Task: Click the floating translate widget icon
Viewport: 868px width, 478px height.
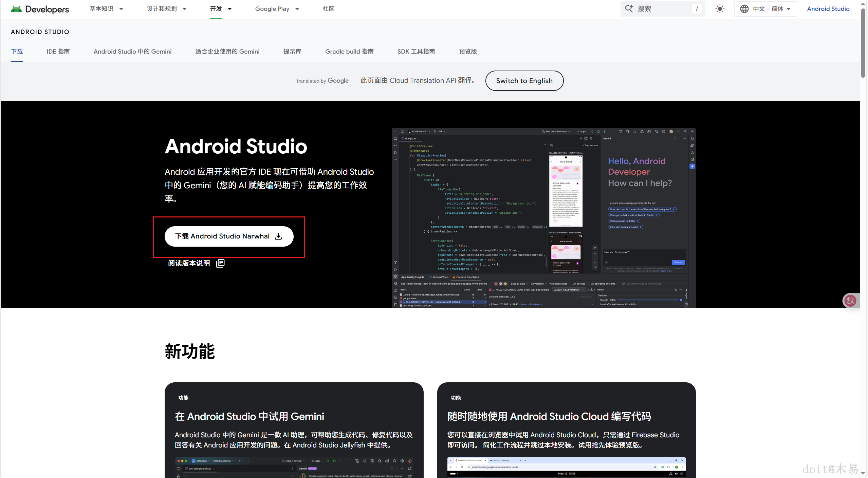Action: [x=850, y=301]
